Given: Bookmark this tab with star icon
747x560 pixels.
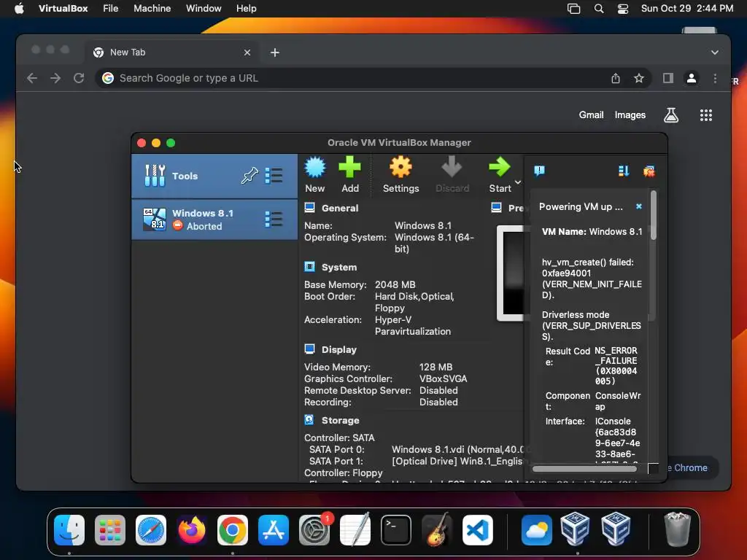Looking at the screenshot, I should click(639, 78).
